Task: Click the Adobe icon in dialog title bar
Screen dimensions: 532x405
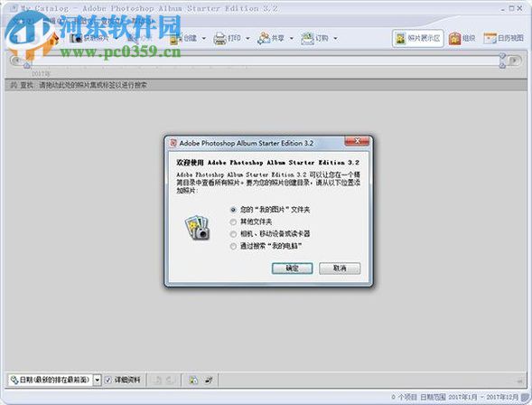Action: click(x=173, y=143)
